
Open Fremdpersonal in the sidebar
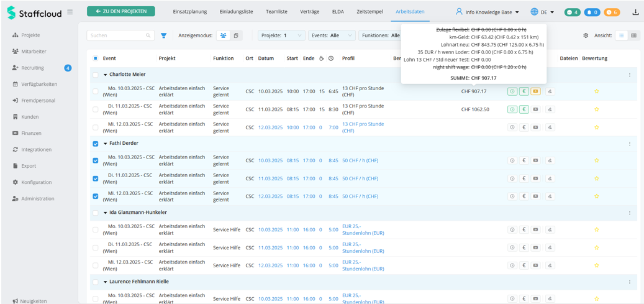coord(34,100)
